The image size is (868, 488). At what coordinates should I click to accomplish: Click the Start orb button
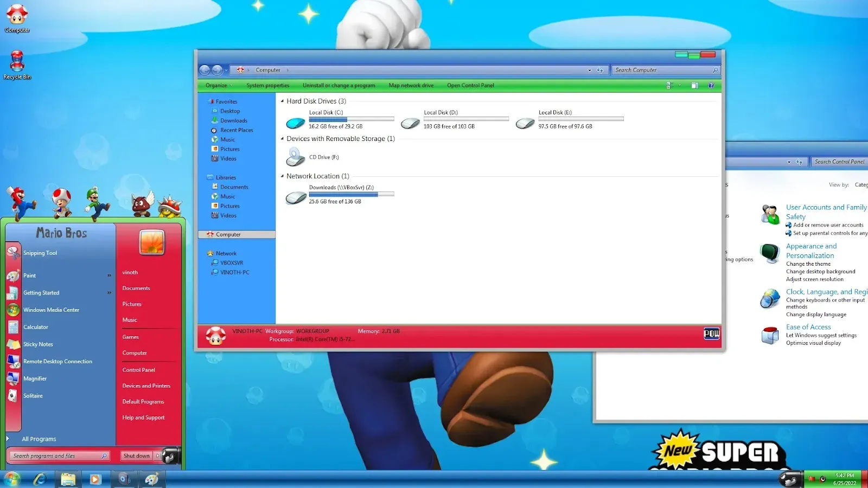tap(11, 479)
